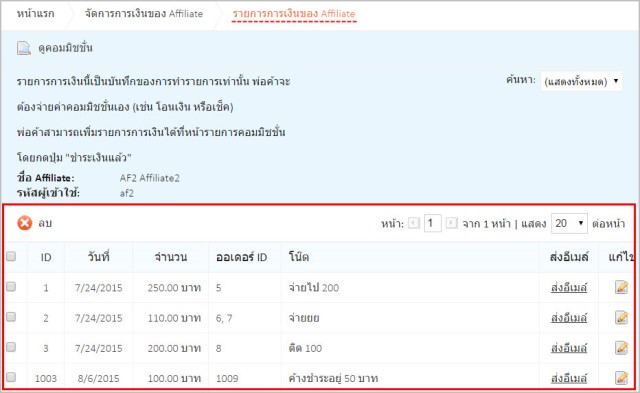Edit row ID 1 with pencil icon
The height and width of the screenshot is (393, 640).
coord(621,287)
